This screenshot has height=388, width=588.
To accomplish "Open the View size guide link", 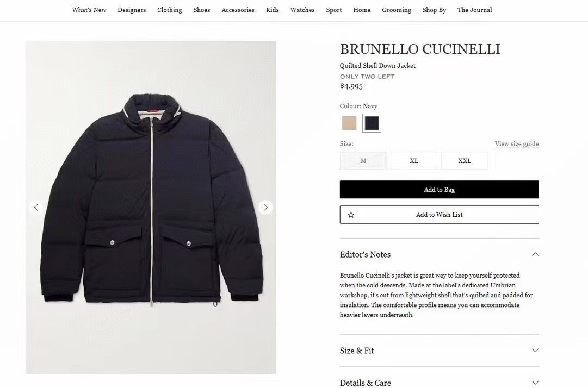I will (x=517, y=144).
